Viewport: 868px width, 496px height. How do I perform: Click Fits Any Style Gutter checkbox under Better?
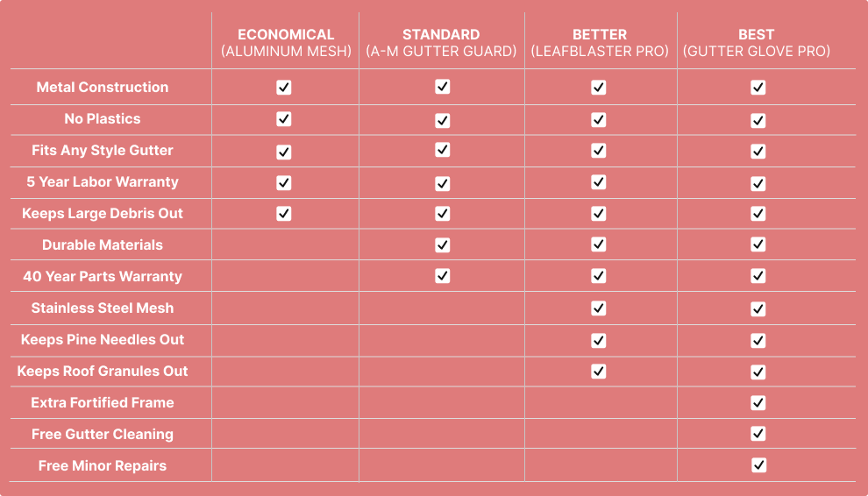[x=598, y=151]
